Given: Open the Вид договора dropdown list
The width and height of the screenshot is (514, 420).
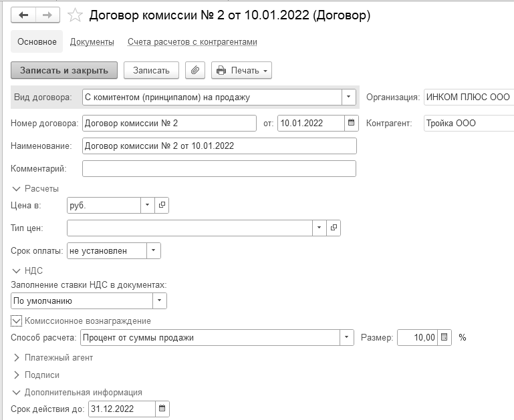Looking at the screenshot, I should click(x=349, y=97).
